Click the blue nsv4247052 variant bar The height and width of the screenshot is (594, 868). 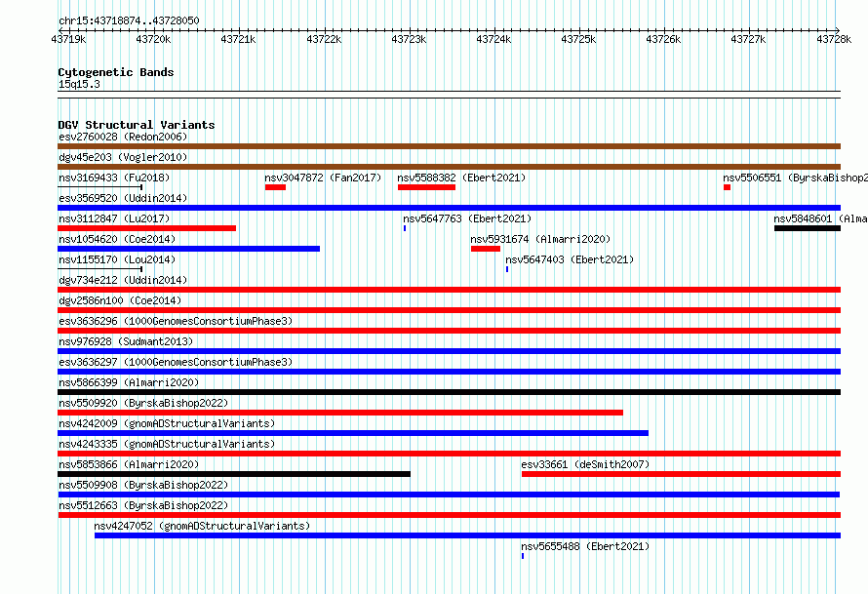click(x=468, y=535)
